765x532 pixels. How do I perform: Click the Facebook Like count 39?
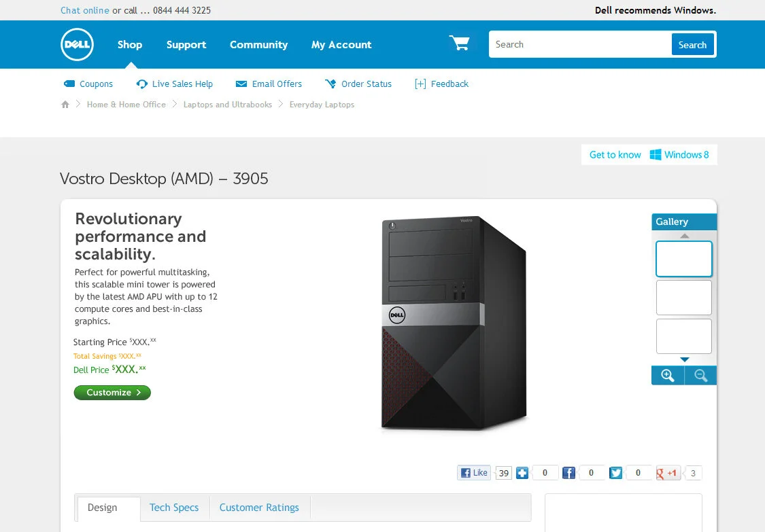(503, 473)
